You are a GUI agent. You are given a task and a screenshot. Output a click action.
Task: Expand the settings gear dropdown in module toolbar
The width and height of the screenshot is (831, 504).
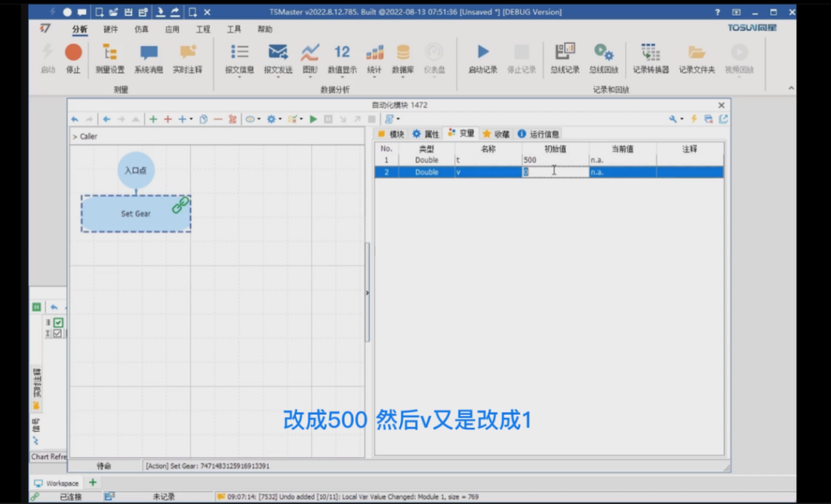280,118
